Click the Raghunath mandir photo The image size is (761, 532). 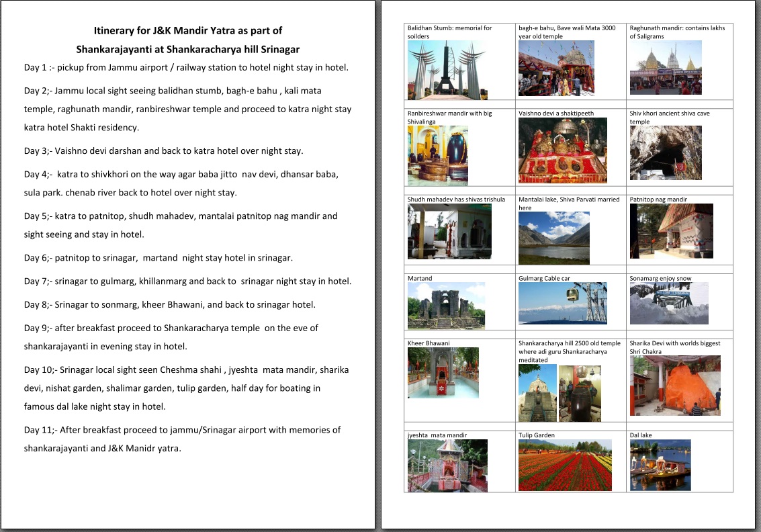click(x=665, y=67)
